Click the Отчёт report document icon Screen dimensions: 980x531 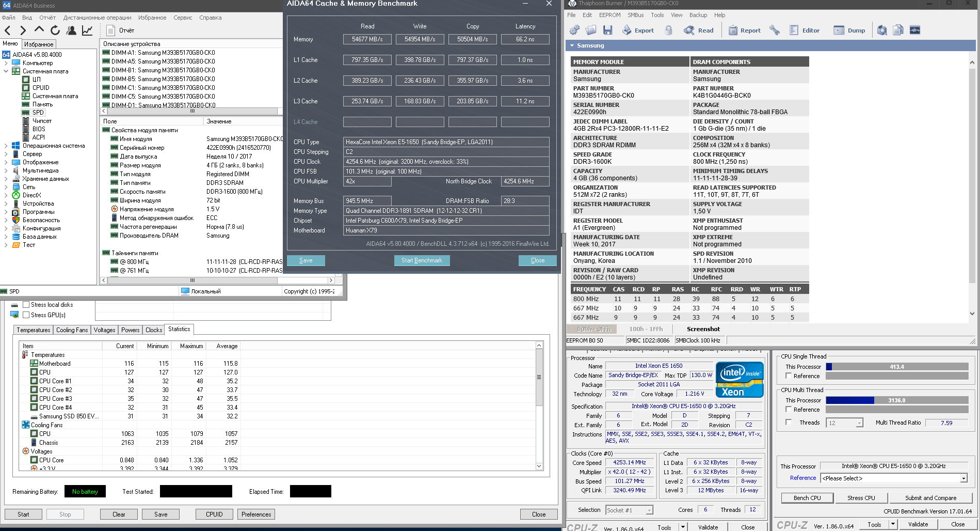110,30
